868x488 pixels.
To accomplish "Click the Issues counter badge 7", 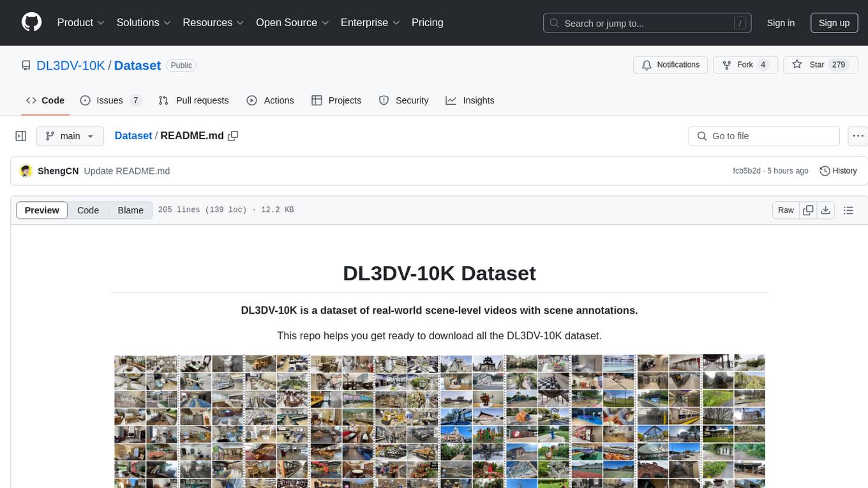I will pyautogui.click(x=135, y=100).
